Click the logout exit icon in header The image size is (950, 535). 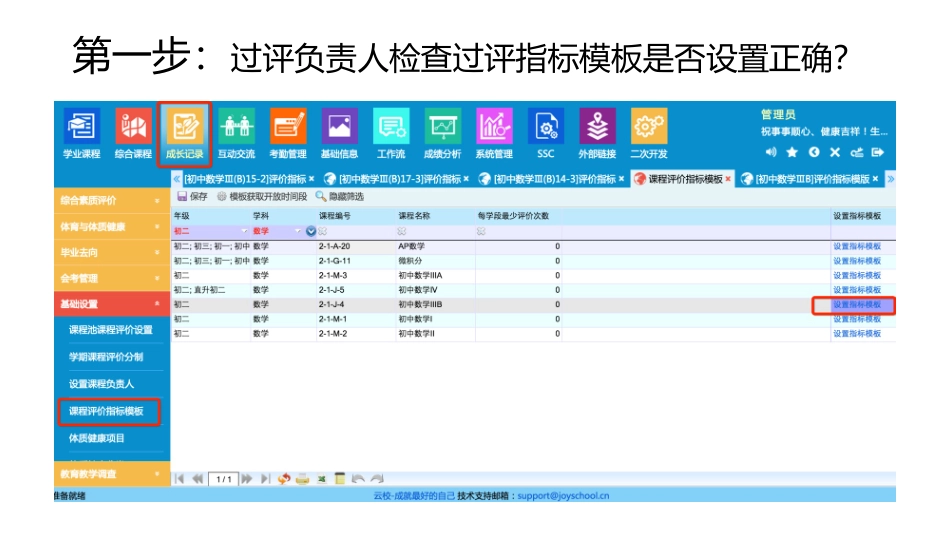(877, 152)
